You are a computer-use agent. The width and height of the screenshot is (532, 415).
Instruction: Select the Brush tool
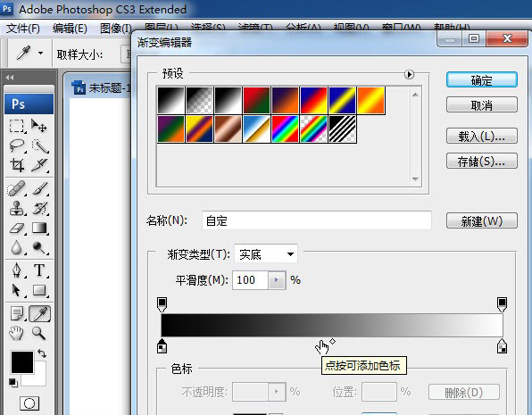pos(40,188)
